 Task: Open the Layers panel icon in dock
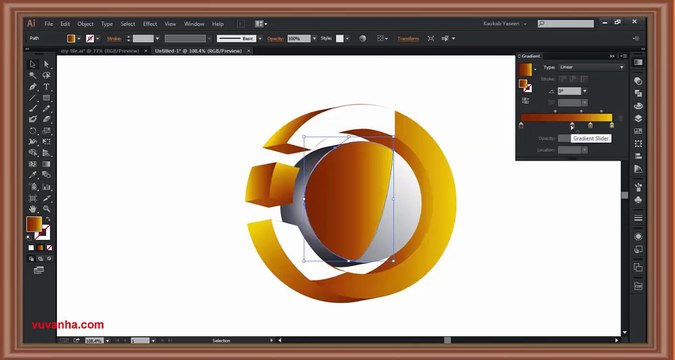tap(638, 118)
